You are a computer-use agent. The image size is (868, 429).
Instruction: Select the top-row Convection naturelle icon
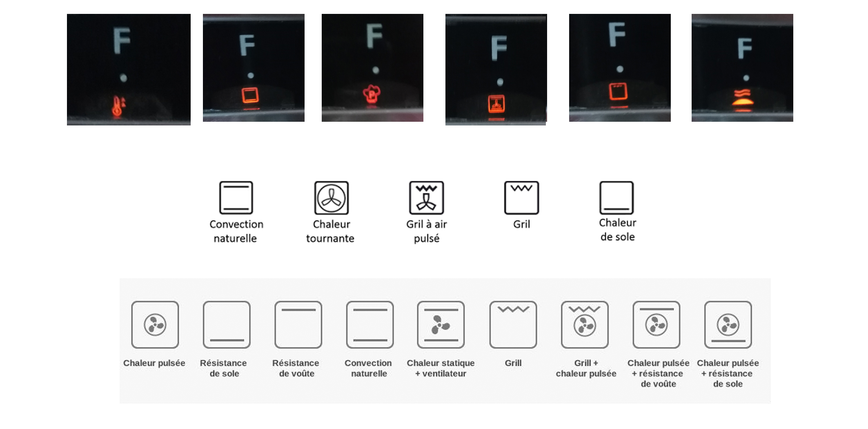pyautogui.click(x=236, y=198)
